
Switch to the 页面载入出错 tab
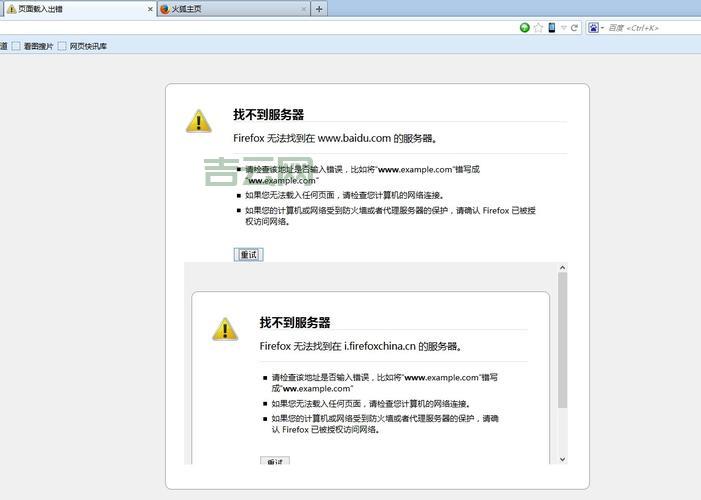(x=78, y=8)
